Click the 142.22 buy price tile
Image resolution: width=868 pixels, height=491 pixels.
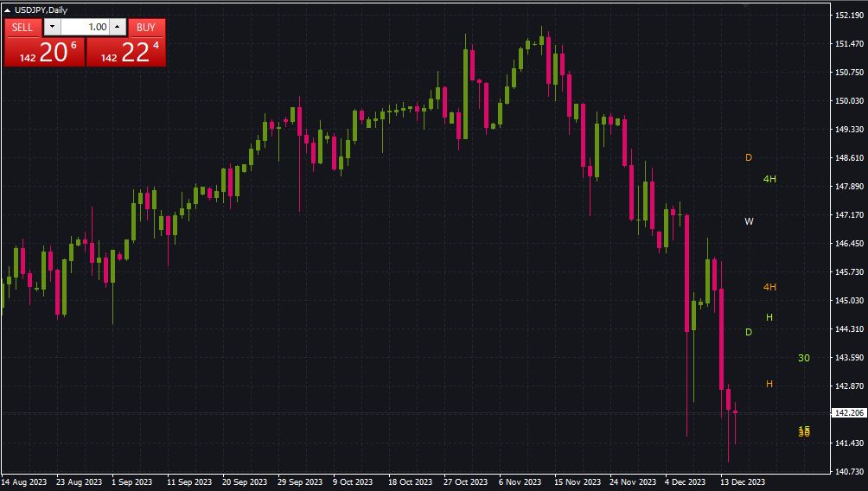coord(124,52)
